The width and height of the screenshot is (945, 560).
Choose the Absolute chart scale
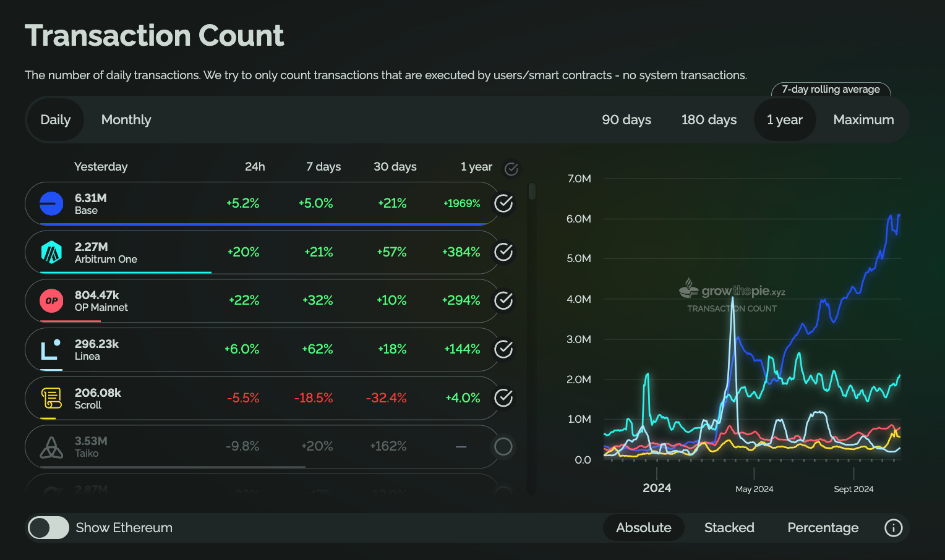click(644, 528)
